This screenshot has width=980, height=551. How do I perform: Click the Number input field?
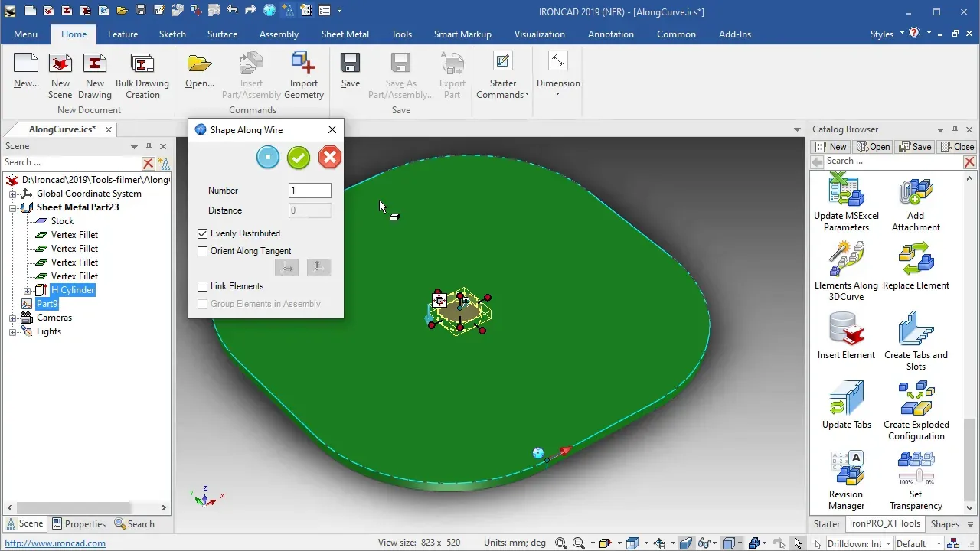click(310, 191)
